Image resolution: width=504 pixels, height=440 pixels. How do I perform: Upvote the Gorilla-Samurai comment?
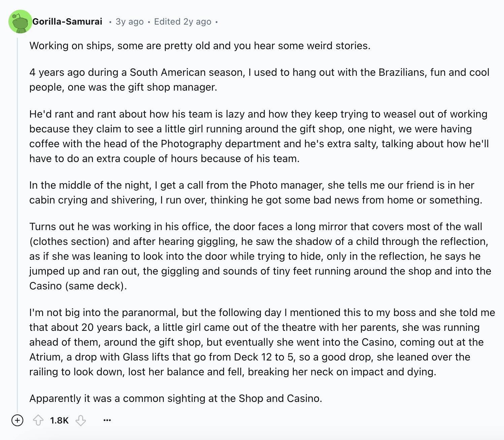[38, 420]
